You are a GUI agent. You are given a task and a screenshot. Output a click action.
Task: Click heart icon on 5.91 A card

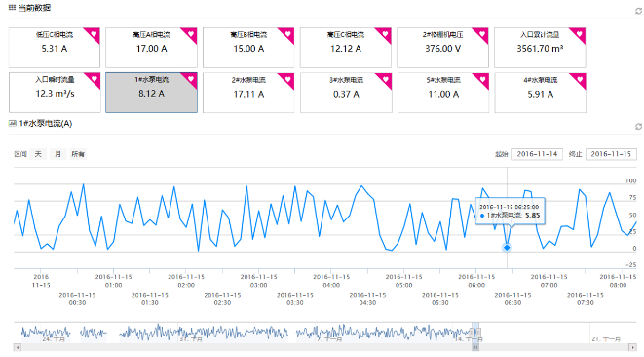click(x=580, y=79)
